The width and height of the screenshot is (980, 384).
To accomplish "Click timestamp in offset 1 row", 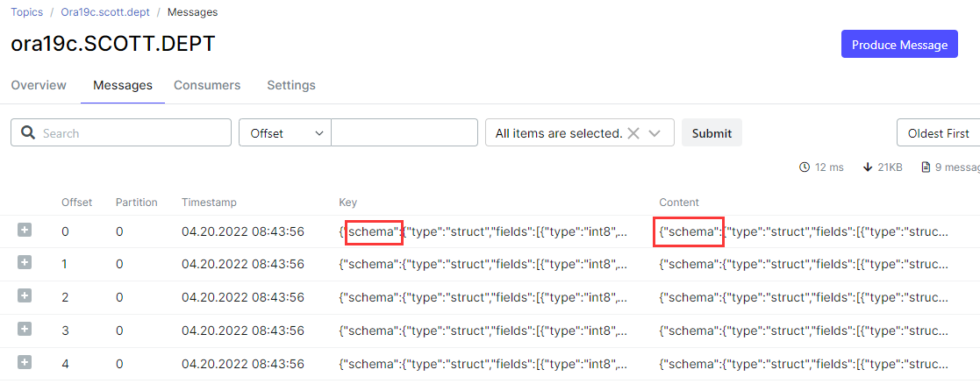I will (242, 264).
